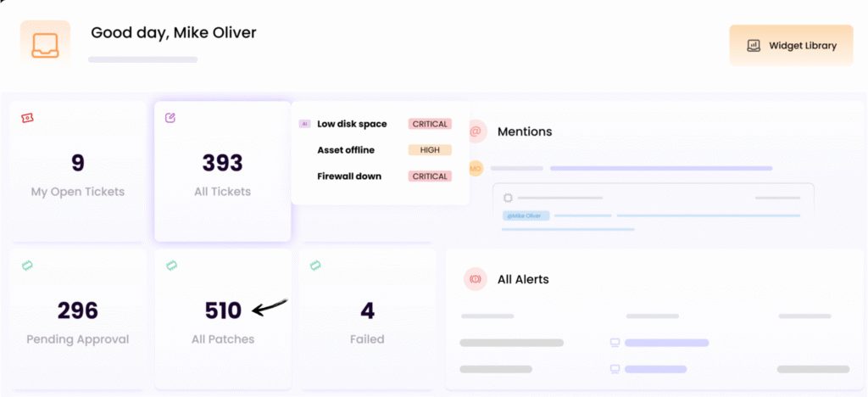Click the Mentions @ icon
This screenshot has height=397, width=868.
476,131
